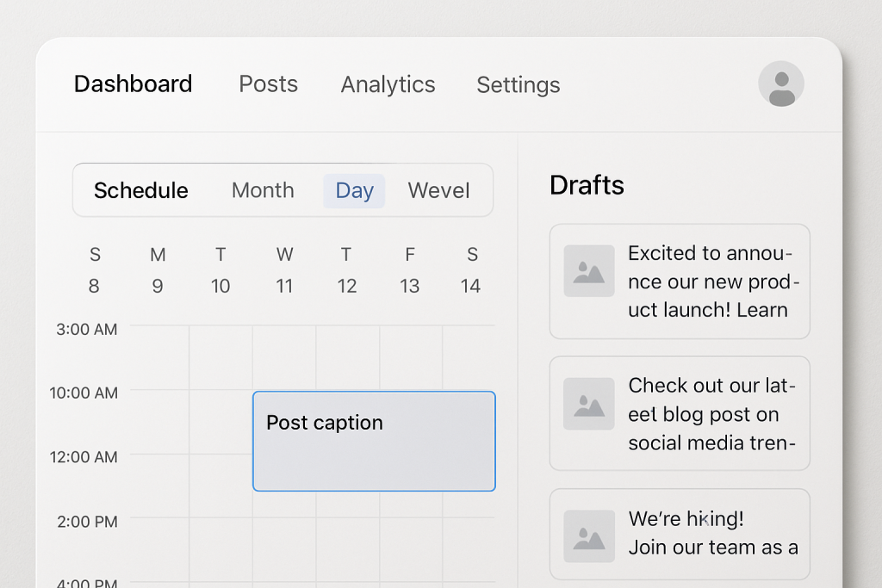Open the Dashboard tab
The height and width of the screenshot is (588, 882).
tap(134, 84)
